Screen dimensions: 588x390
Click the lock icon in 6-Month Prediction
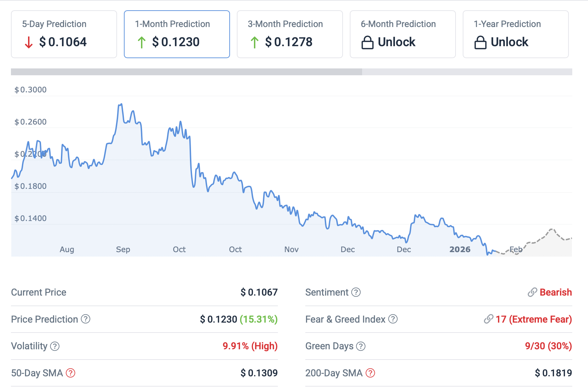[x=368, y=42]
